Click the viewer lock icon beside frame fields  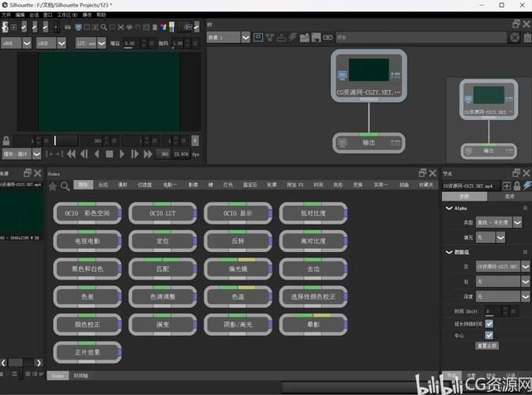pos(6,141)
